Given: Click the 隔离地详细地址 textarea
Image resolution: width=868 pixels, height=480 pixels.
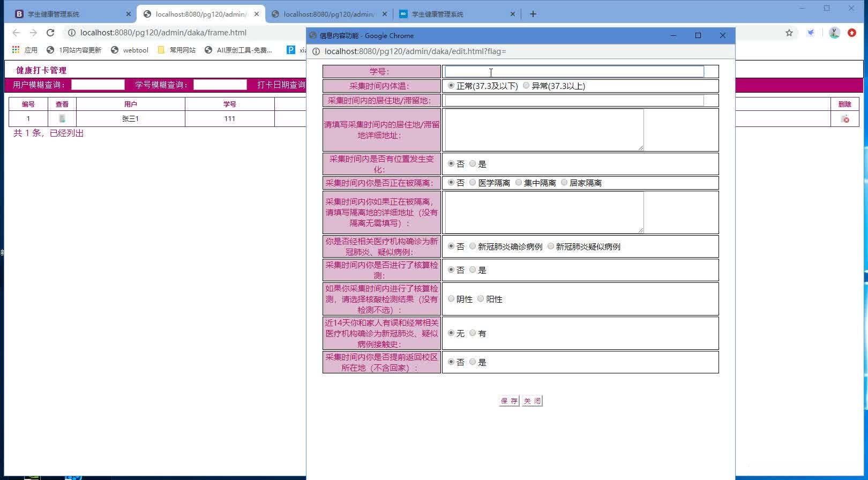Looking at the screenshot, I should click(544, 212).
